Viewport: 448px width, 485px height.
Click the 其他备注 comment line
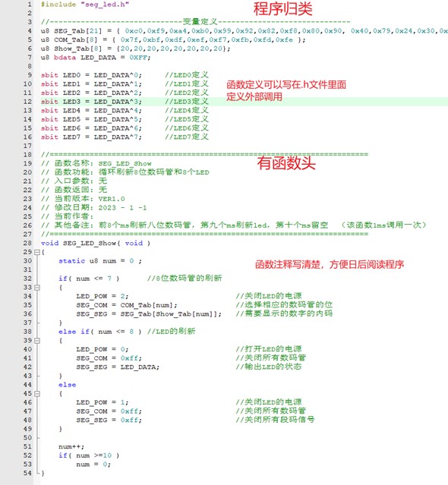[x=234, y=225]
